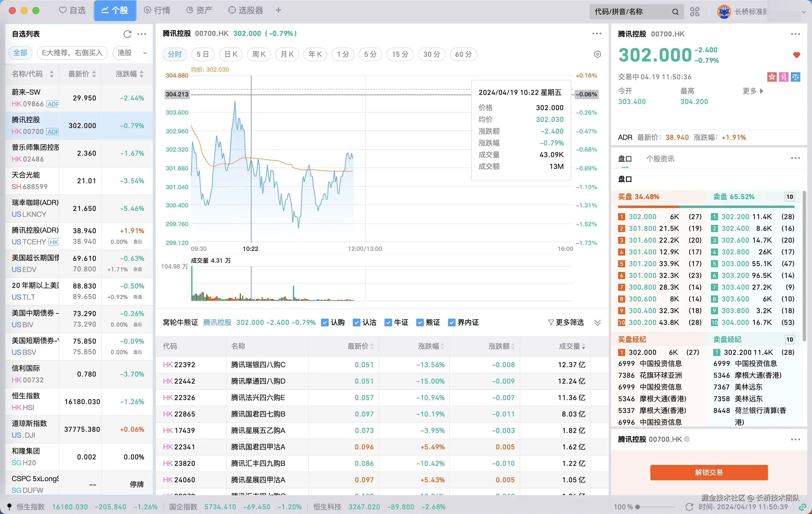
Task: Uncheck the 认购 checkbox
Action: coord(325,322)
